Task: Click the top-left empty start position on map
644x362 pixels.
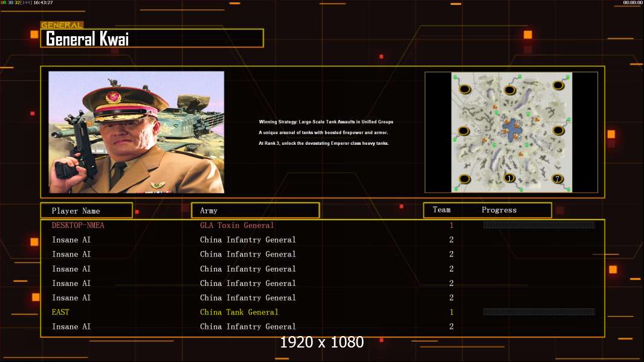Action: coord(465,89)
